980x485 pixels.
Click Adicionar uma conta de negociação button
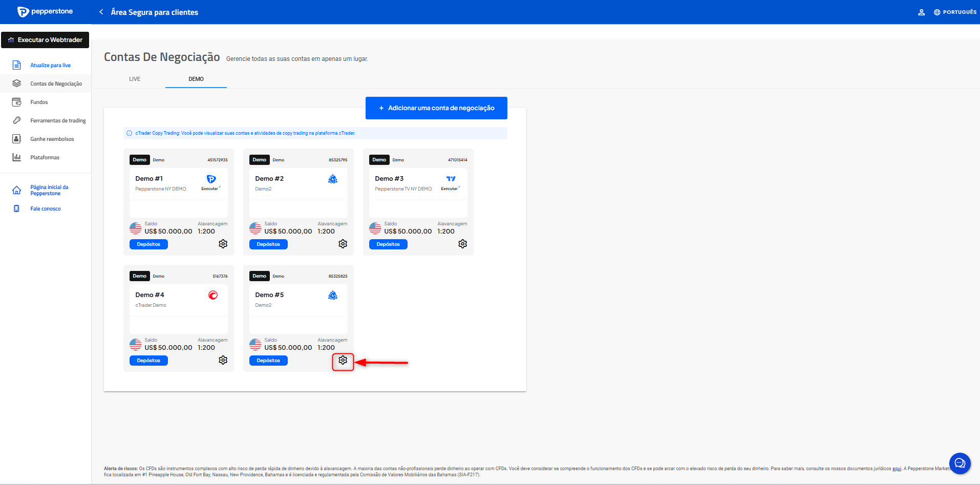click(x=436, y=108)
